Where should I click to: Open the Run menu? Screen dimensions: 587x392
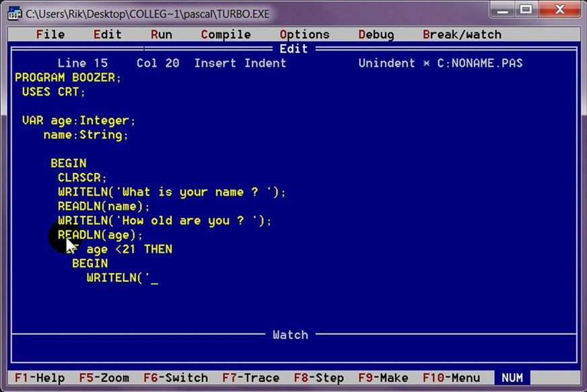pos(161,34)
